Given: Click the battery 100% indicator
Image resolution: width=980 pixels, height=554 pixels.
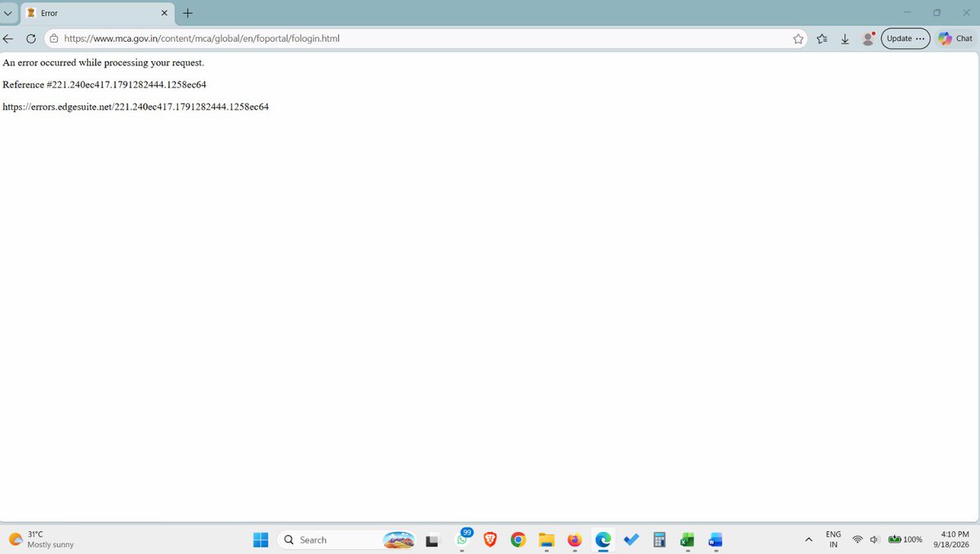Looking at the screenshot, I should tap(905, 539).
